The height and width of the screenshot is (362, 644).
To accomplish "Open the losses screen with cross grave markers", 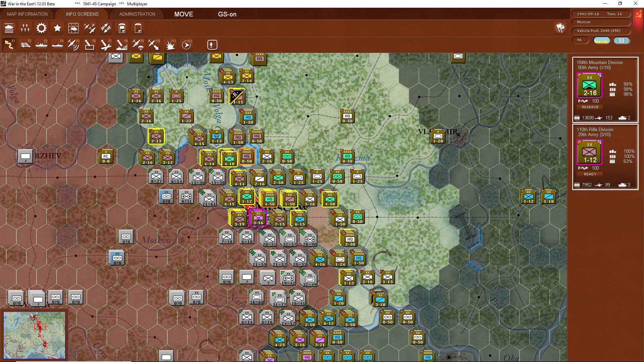I will pyautogui.click(x=25, y=28).
